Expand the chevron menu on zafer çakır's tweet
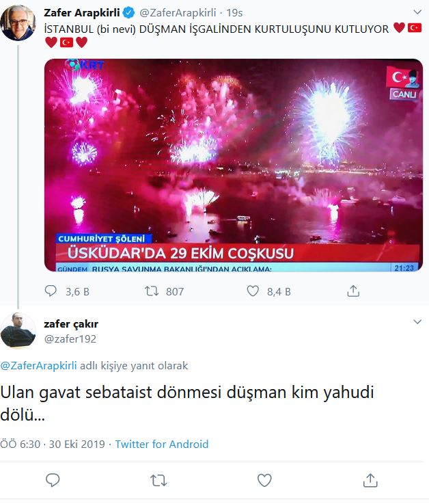 [x=417, y=321]
